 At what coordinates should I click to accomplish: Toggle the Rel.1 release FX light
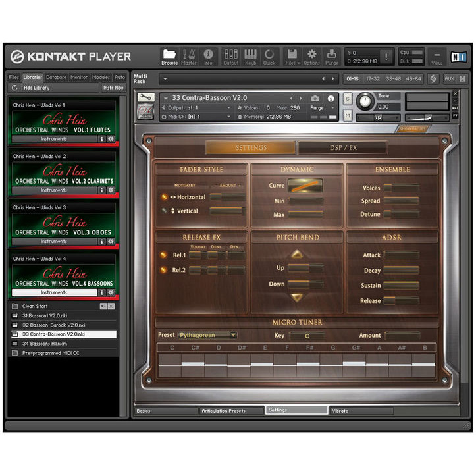coord(163,255)
